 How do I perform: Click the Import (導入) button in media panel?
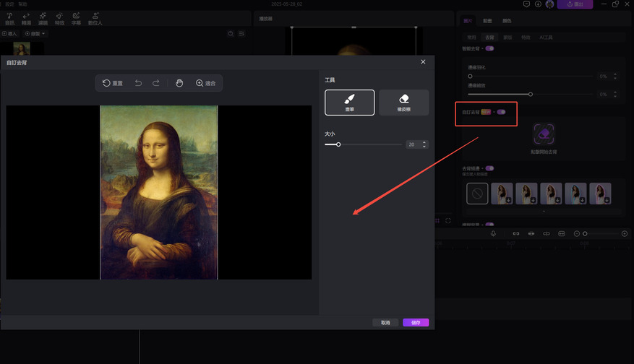pyautogui.click(x=9, y=33)
